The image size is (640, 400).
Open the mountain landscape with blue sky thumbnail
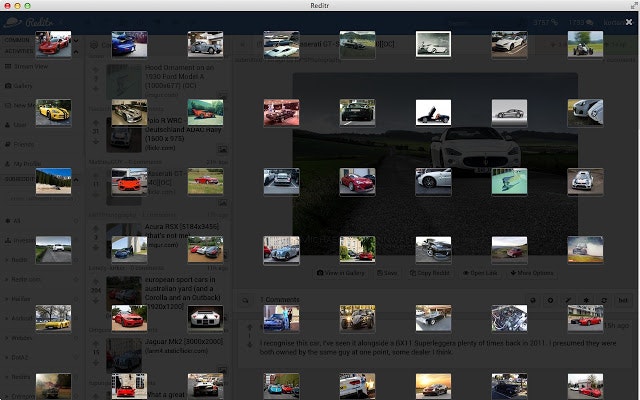point(53,181)
